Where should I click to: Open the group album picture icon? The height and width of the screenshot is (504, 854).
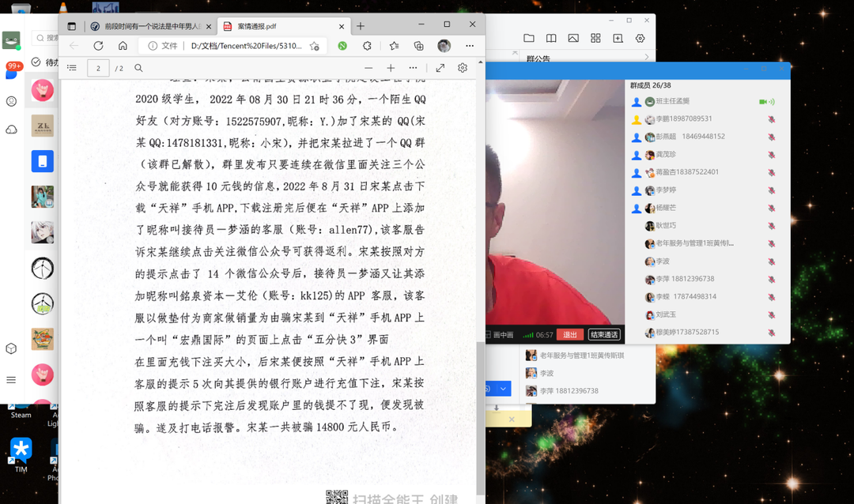(573, 38)
